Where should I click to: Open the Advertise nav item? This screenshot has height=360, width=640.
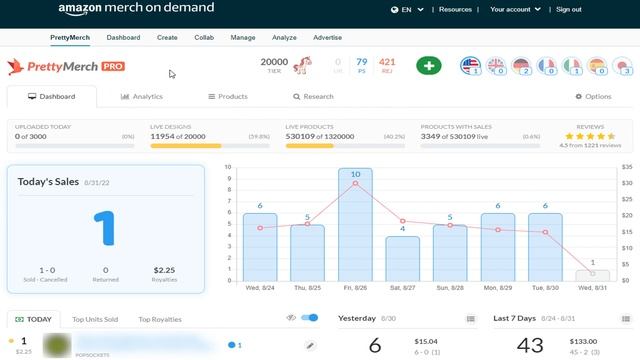327,38
